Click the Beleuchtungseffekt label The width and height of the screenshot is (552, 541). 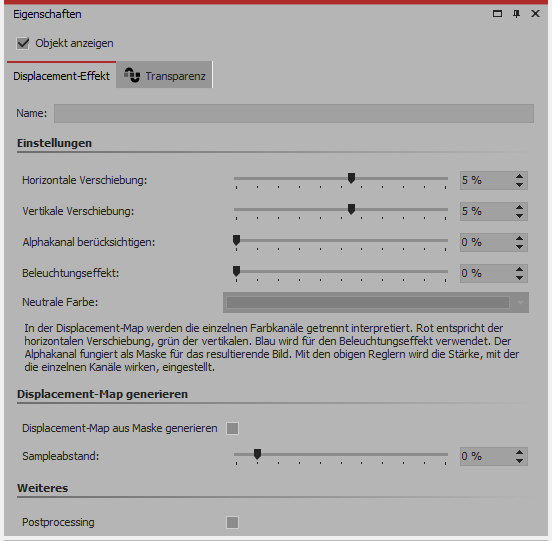tap(70, 273)
